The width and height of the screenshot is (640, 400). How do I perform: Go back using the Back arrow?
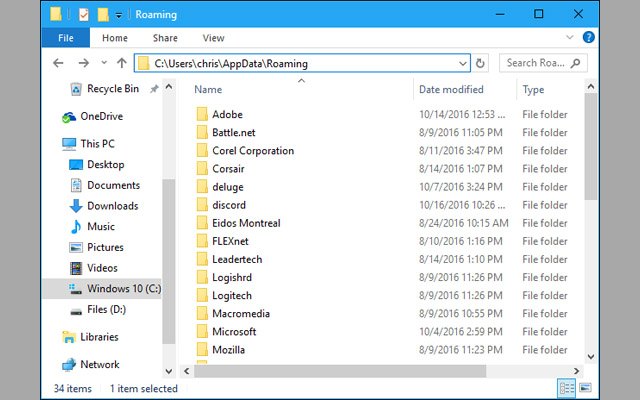pyautogui.click(x=58, y=63)
